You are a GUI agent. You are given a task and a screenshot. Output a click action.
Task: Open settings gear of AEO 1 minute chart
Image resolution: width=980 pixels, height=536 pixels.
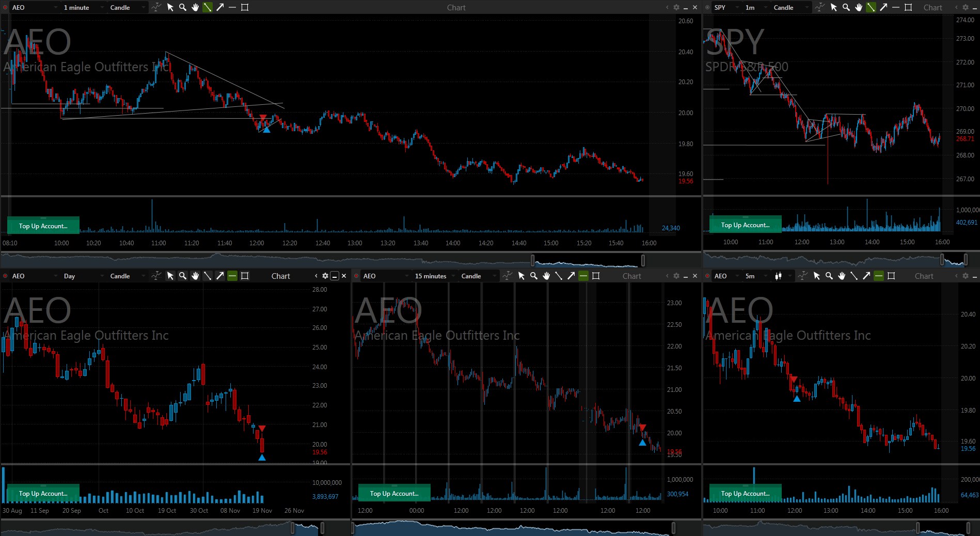[x=676, y=7]
